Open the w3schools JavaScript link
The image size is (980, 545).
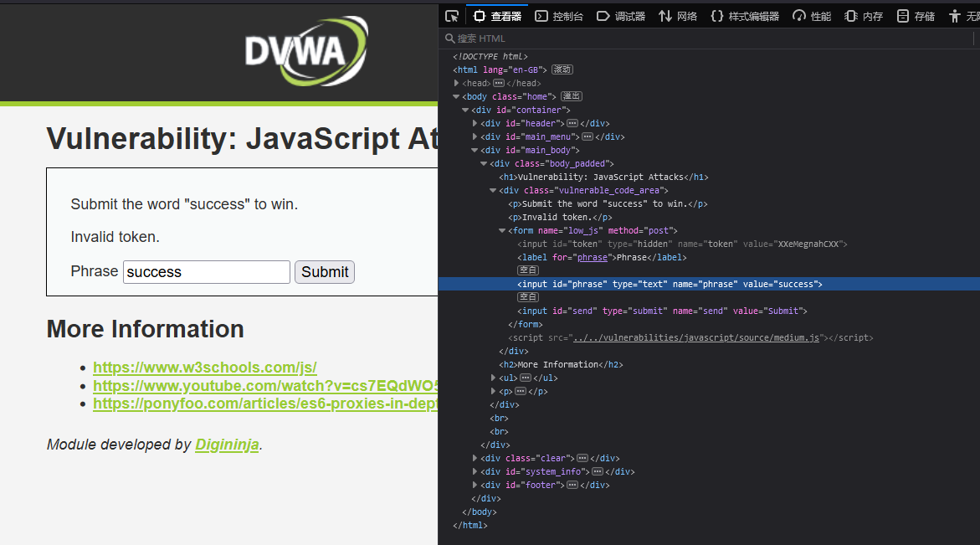204,368
